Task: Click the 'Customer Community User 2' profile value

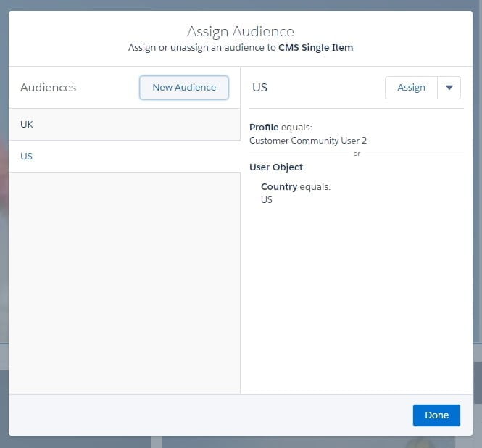Action: (308, 141)
